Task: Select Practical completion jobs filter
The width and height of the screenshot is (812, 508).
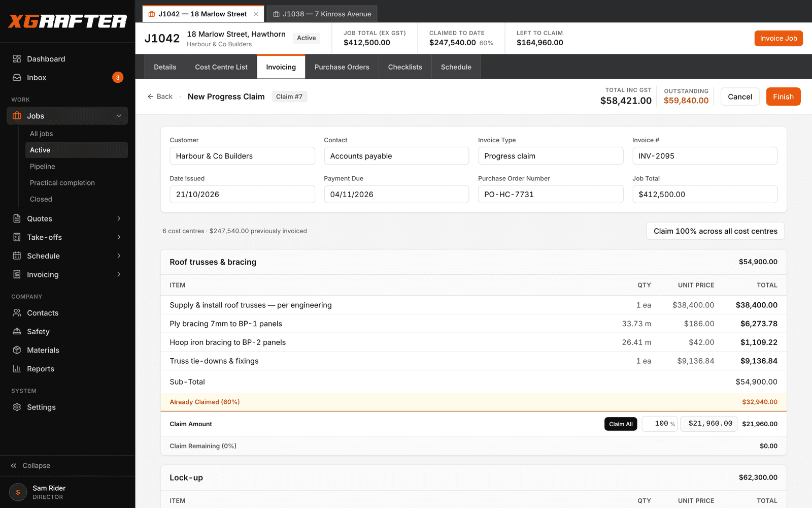Action: [x=62, y=183]
